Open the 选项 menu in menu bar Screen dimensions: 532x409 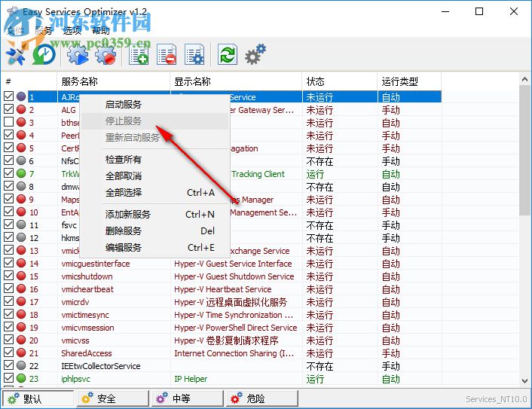72,31
